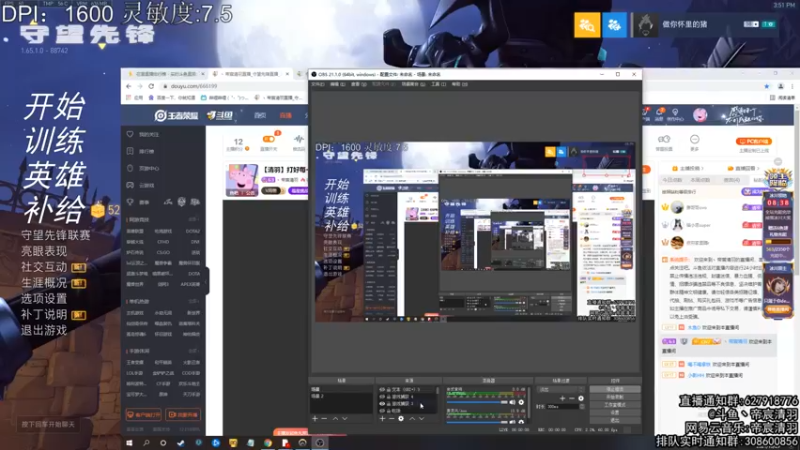Click 工作室模式 (Studio Mode) in OBS controls

coord(615,405)
